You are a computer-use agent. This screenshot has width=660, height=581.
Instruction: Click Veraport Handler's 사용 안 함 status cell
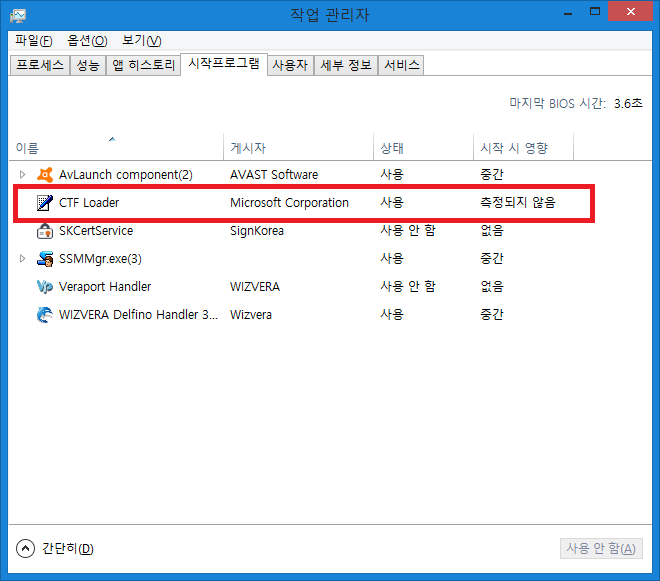pos(408,287)
